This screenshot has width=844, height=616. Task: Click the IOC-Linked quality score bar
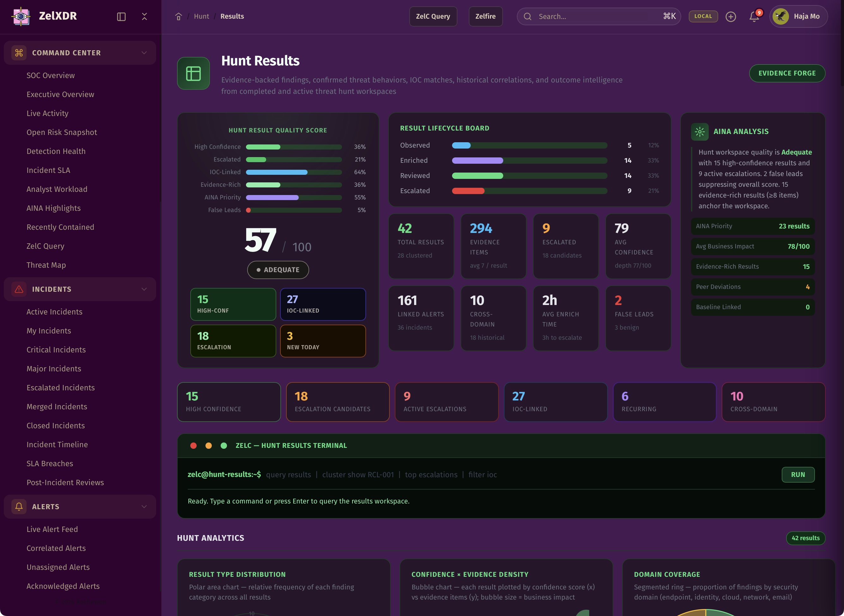coord(294,172)
